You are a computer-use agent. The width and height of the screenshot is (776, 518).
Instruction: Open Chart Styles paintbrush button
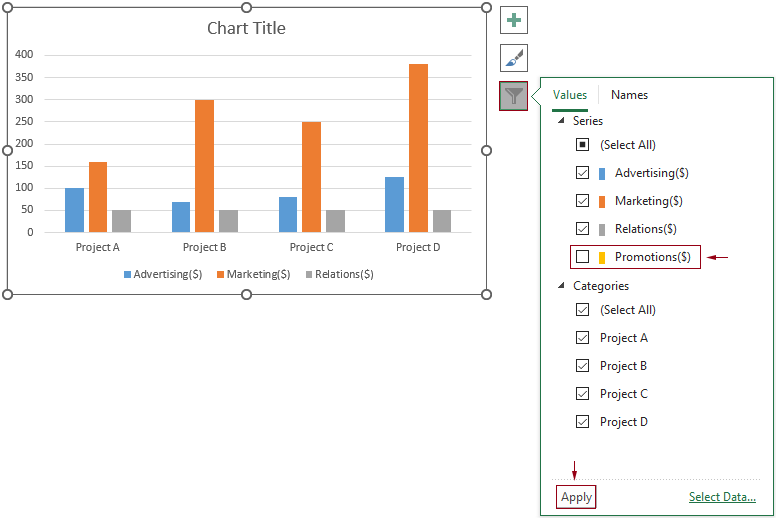coord(513,58)
